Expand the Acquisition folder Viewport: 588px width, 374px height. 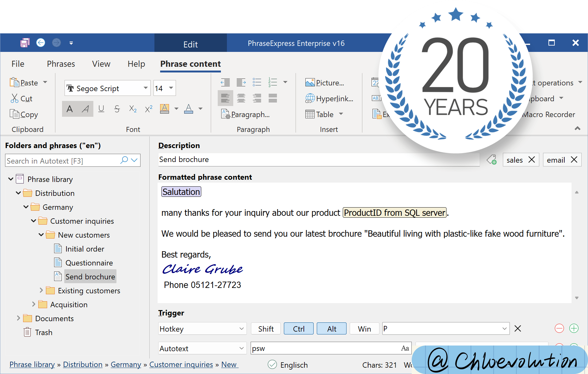[34, 304]
